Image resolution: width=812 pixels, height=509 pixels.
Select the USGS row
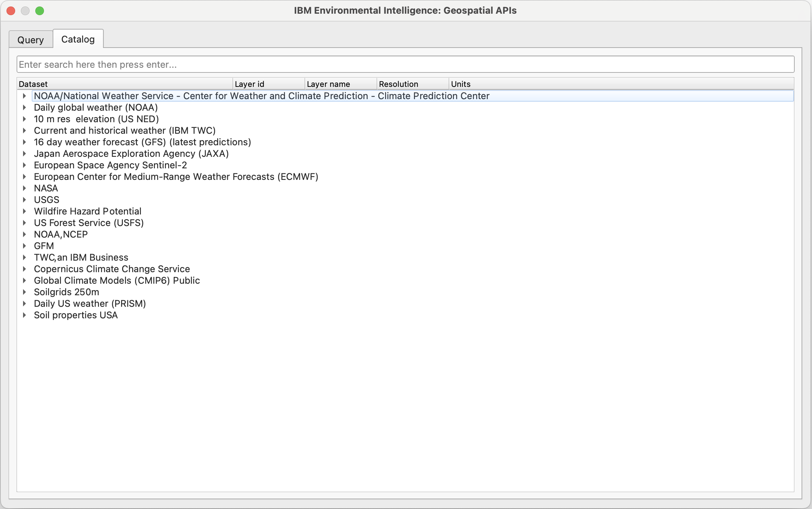(46, 200)
